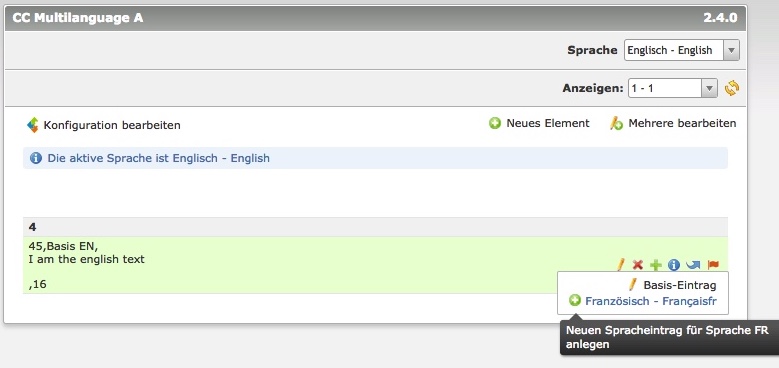The width and height of the screenshot is (779, 368).
Task: Click the orange flag language icon
Action: [x=713, y=265]
